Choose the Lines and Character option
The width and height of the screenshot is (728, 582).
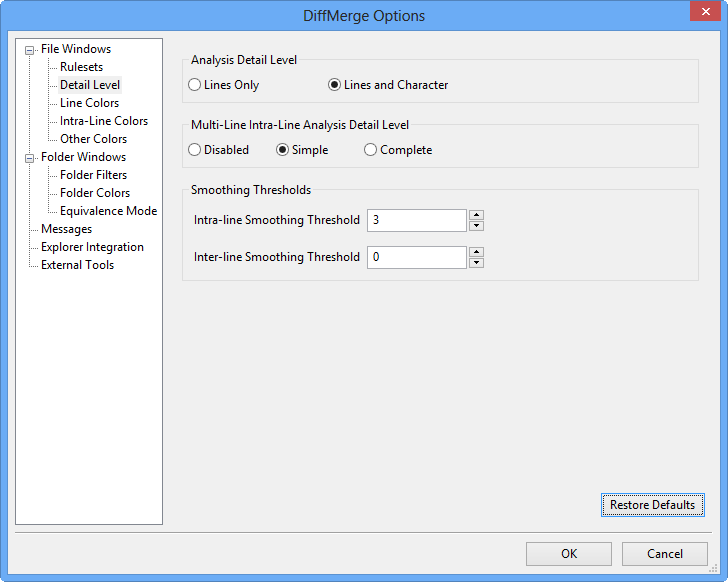coord(335,85)
